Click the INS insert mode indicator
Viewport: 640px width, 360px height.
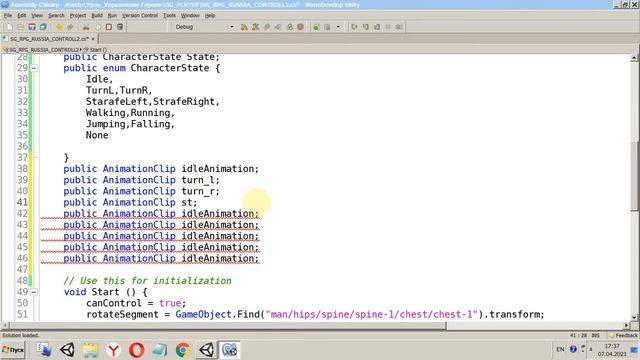596,335
